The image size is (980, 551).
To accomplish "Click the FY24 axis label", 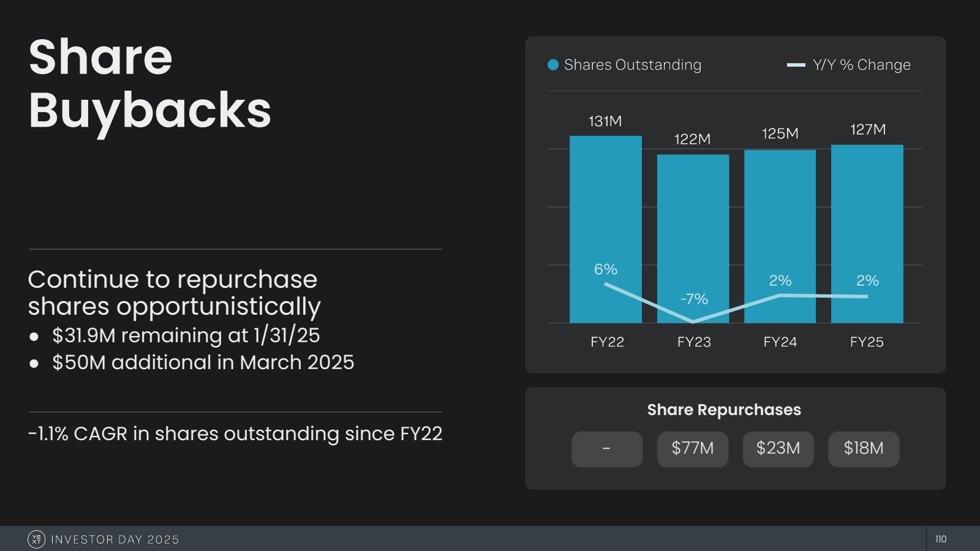I will click(780, 342).
